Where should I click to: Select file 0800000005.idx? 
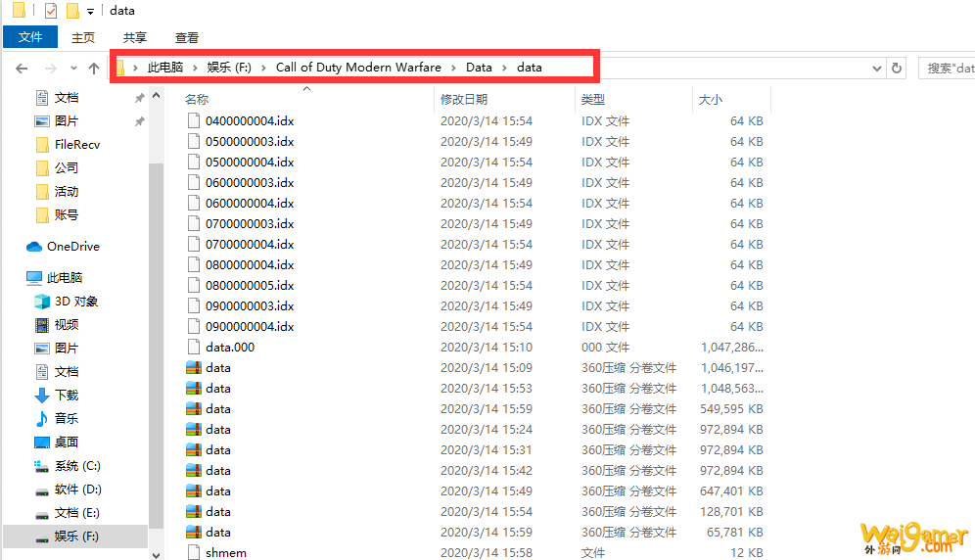(x=250, y=285)
